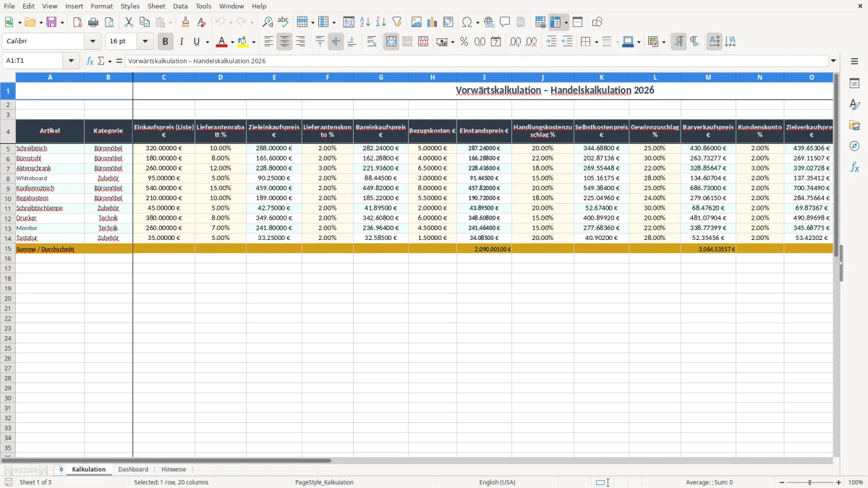
Task: Insert a hyperlink
Action: point(489,22)
